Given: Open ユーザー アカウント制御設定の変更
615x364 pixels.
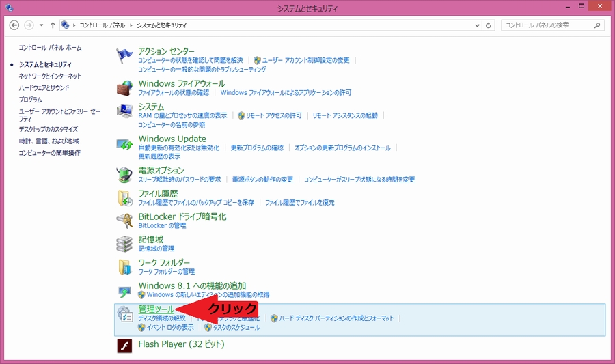Looking at the screenshot, I should 305,60.
